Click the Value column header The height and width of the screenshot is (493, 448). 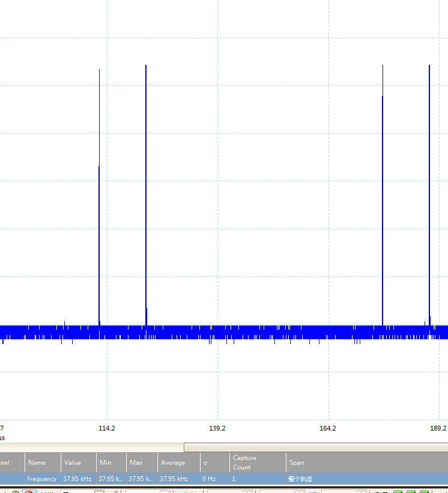[x=78, y=462]
